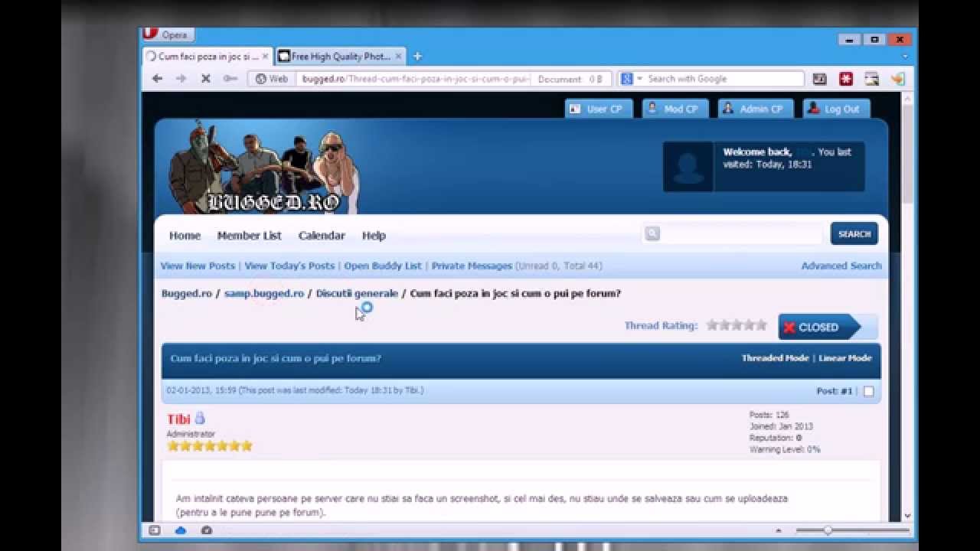
Task: Click the page vertical scrollbar
Action: click(x=907, y=153)
